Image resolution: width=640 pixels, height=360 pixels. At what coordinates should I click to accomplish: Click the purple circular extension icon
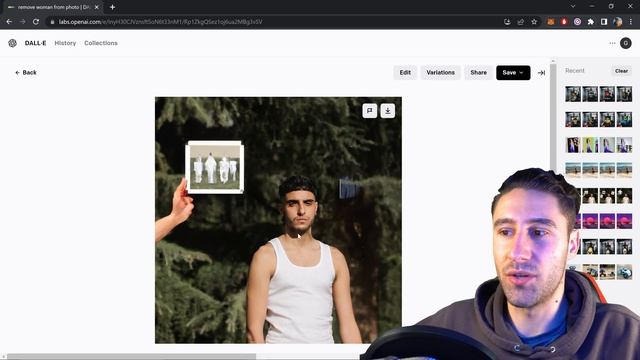point(577,22)
